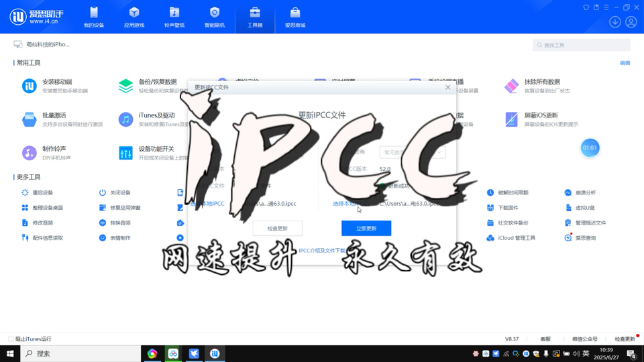Screen dimensions: 644x362
Task: Open the title bar hamburger menu
Action: [x=606, y=7]
